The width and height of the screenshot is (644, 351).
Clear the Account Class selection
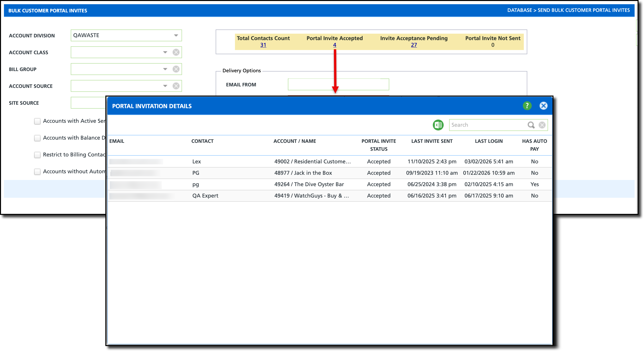[x=176, y=52]
